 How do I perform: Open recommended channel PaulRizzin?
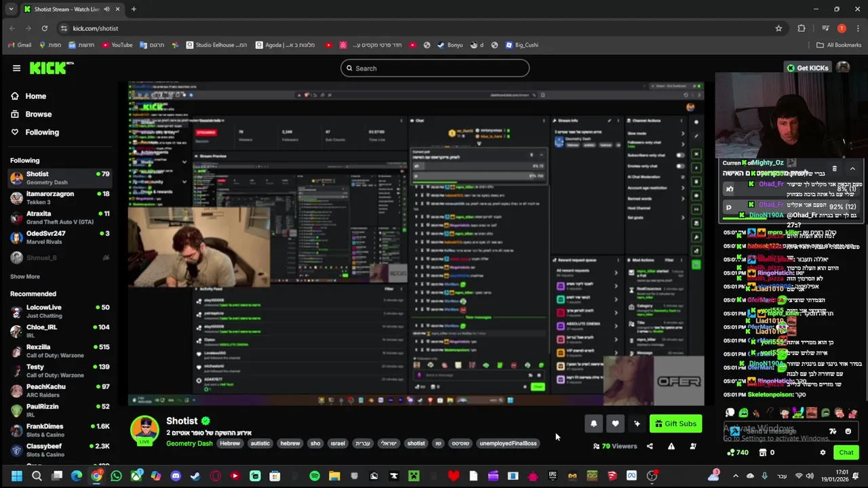(x=60, y=409)
